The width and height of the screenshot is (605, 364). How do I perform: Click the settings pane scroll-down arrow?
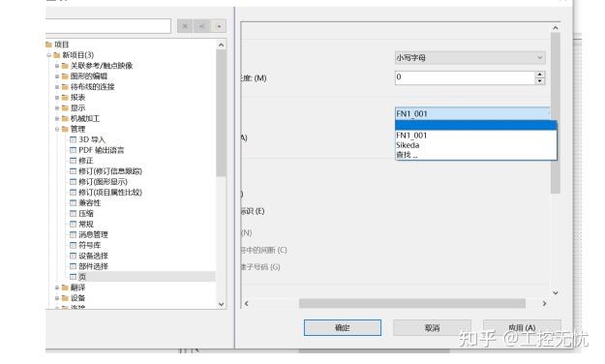tap(556, 293)
